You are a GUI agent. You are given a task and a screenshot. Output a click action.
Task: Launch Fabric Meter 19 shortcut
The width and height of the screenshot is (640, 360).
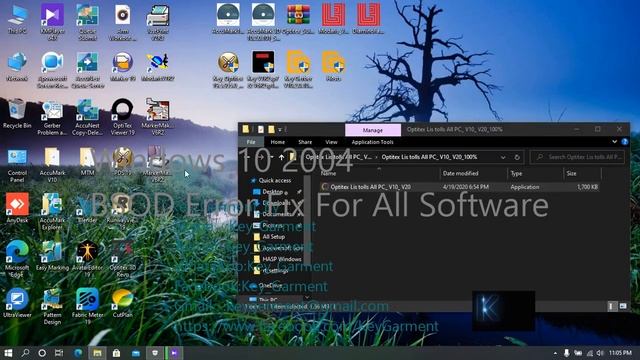pos(87,307)
